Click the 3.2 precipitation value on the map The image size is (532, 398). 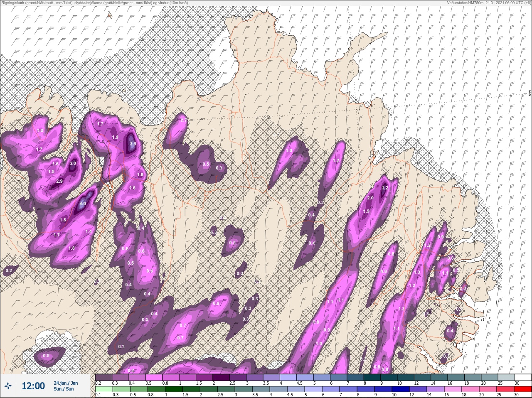pyautogui.click(x=384, y=188)
